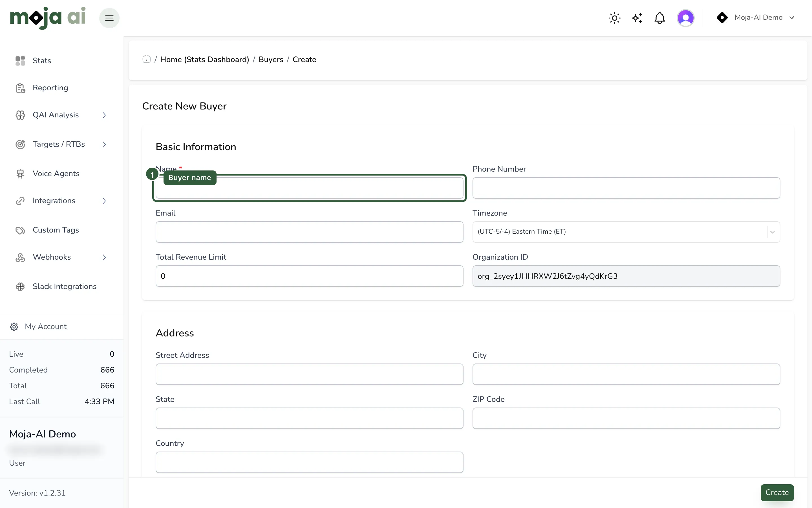This screenshot has width=812, height=508.
Task: Click the Moja AI logo
Action: tap(48, 18)
